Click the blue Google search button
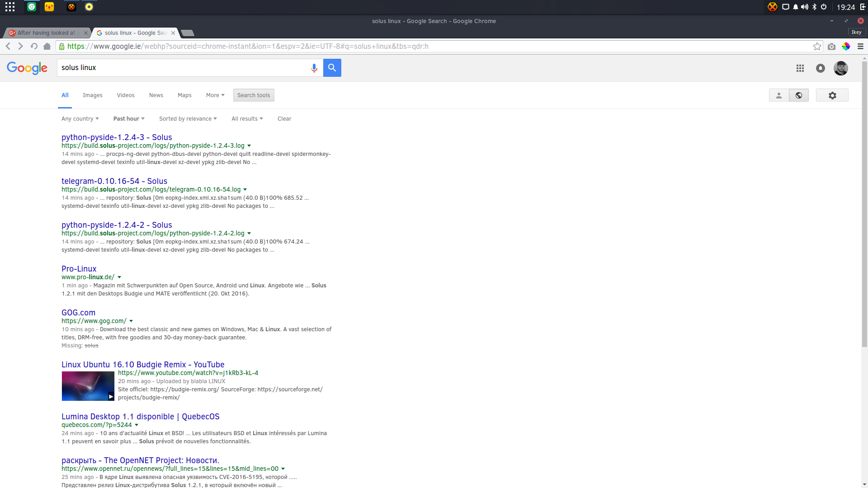The width and height of the screenshot is (868, 488). 332,68
